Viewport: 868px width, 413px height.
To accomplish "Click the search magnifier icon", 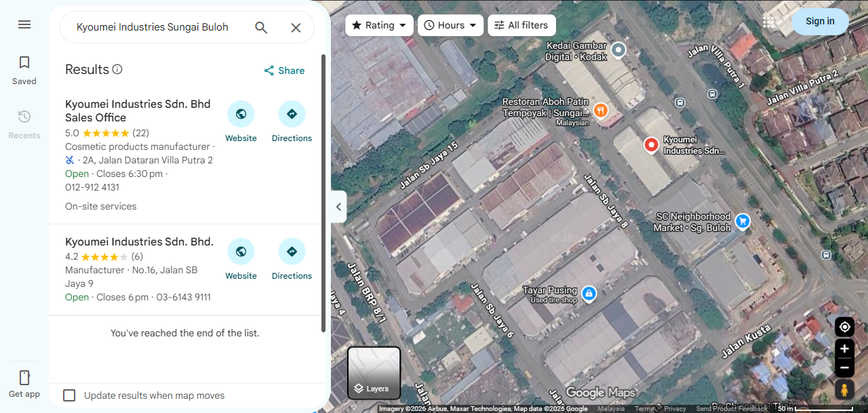I will [261, 27].
